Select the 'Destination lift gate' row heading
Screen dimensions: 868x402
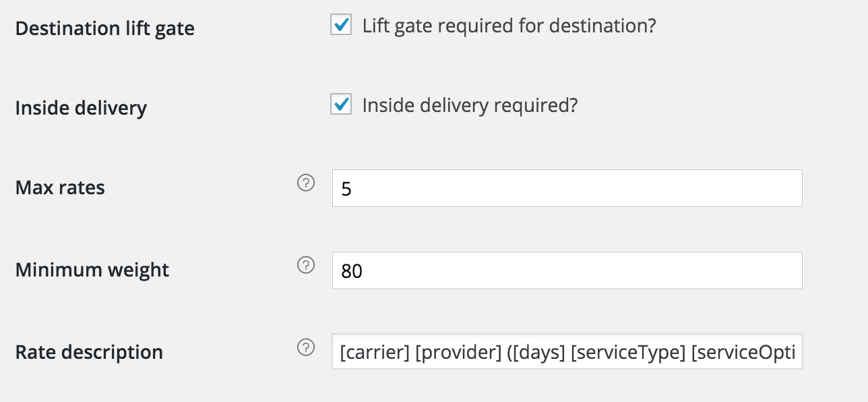coord(104,29)
